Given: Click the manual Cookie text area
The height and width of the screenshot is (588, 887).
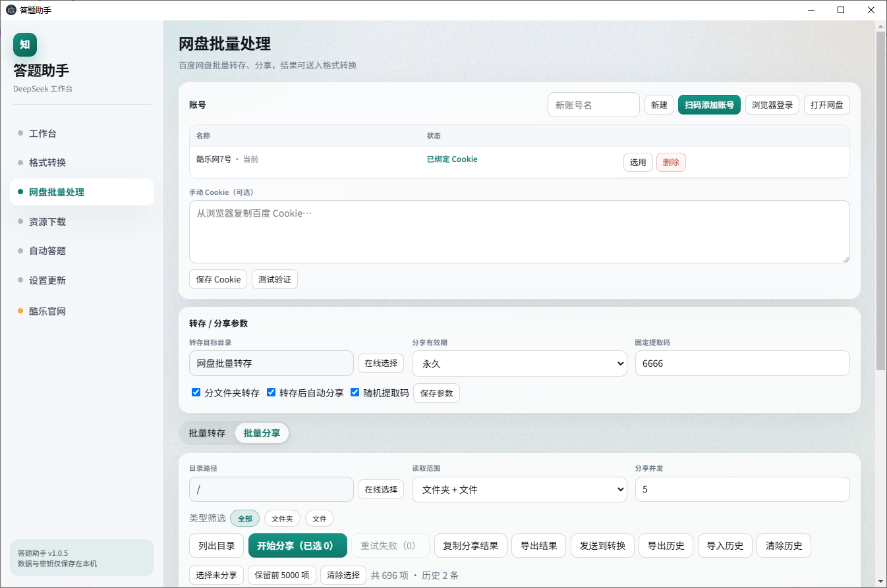Looking at the screenshot, I should [519, 232].
